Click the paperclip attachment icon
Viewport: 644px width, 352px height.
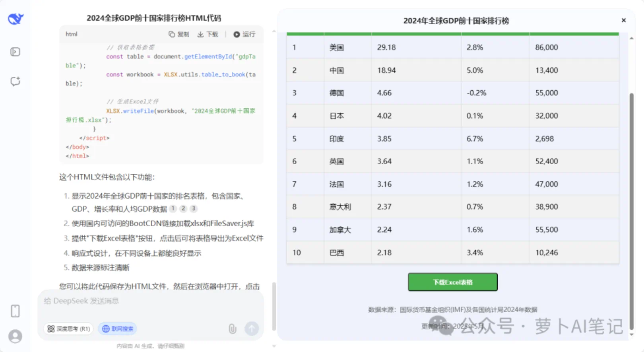coord(233,329)
